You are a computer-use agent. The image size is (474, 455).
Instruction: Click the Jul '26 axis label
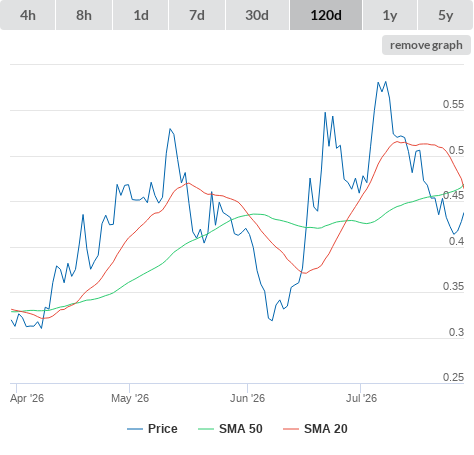(361, 398)
